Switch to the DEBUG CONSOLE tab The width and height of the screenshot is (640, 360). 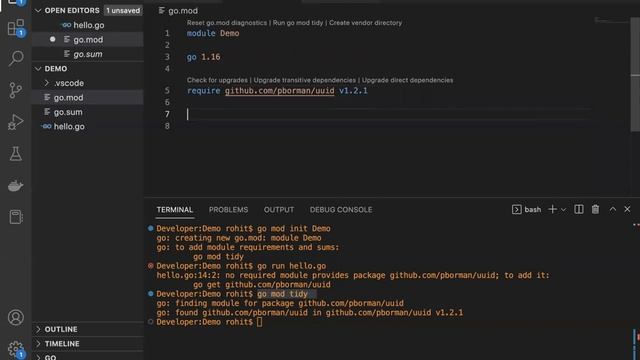click(x=341, y=210)
